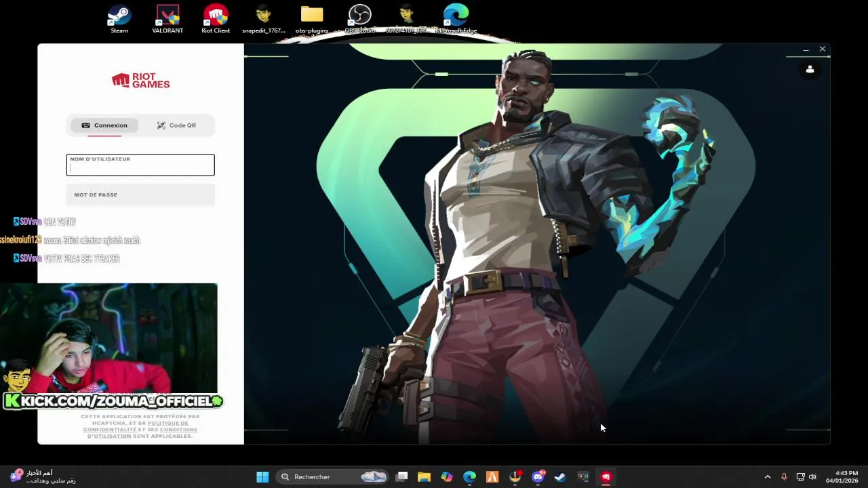The image size is (868, 488).
Task: Open Steam from the taskbar
Action: [560, 476]
